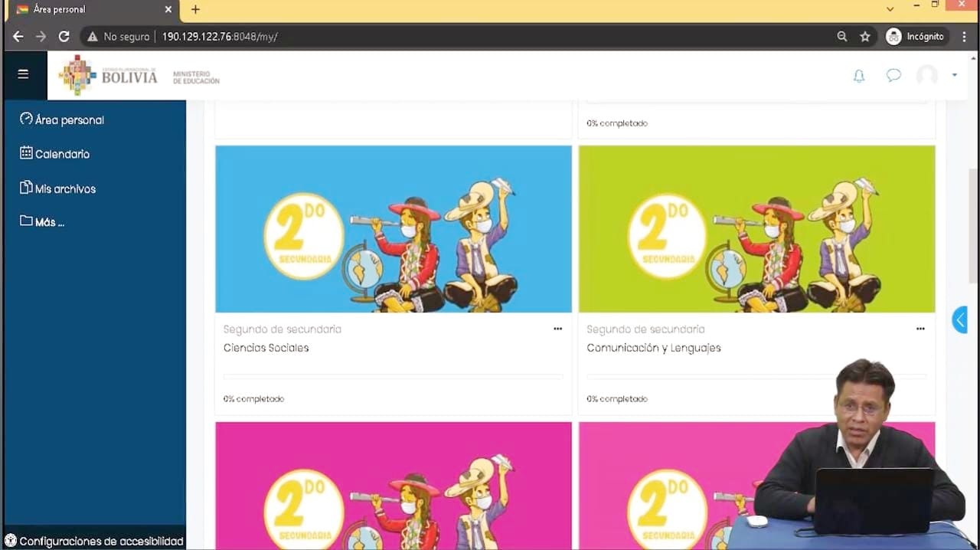Open the Comunicación y Lenguajes course link
Screen dimensions: 980x550
pos(654,348)
